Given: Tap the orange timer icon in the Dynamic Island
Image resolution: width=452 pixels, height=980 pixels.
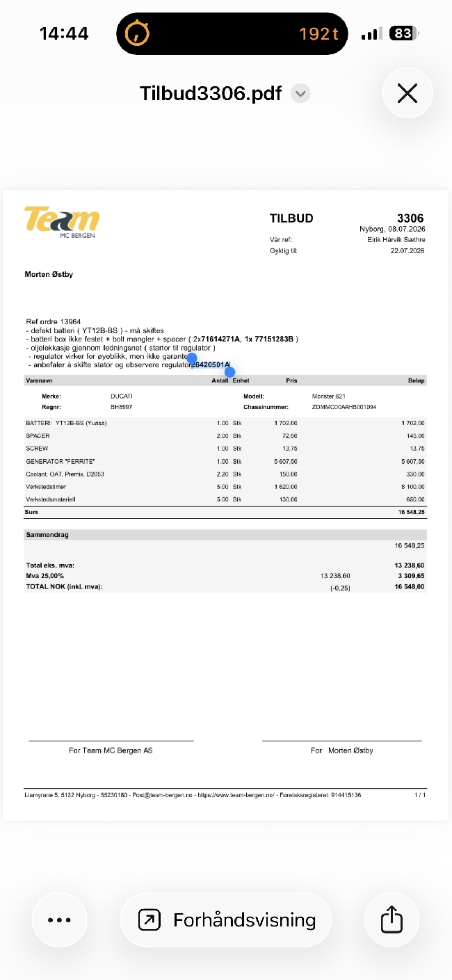Looking at the screenshot, I should pyautogui.click(x=137, y=33).
